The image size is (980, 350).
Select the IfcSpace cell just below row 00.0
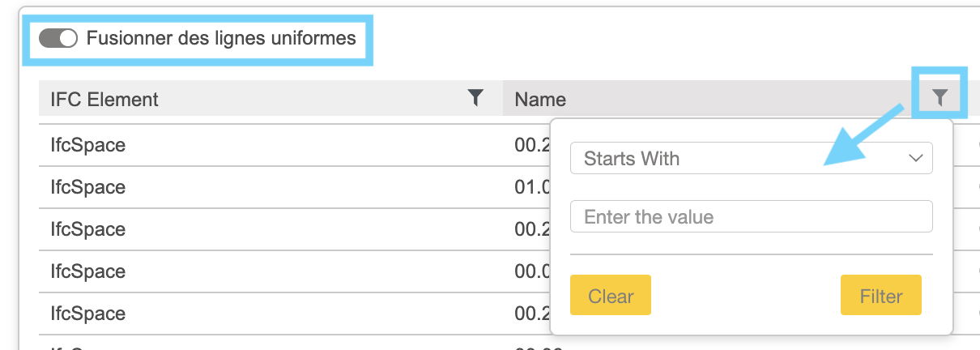(87, 314)
